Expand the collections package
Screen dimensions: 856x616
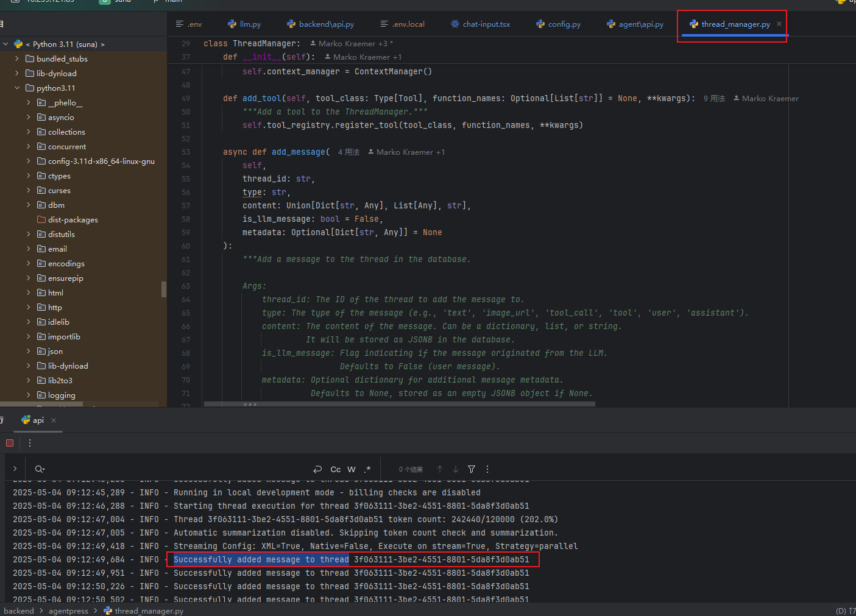pos(29,132)
